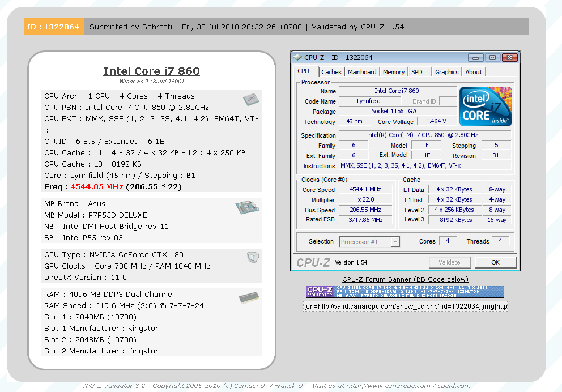Open the Mainboard tab
This screenshot has height=392, width=562.
click(362, 72)
